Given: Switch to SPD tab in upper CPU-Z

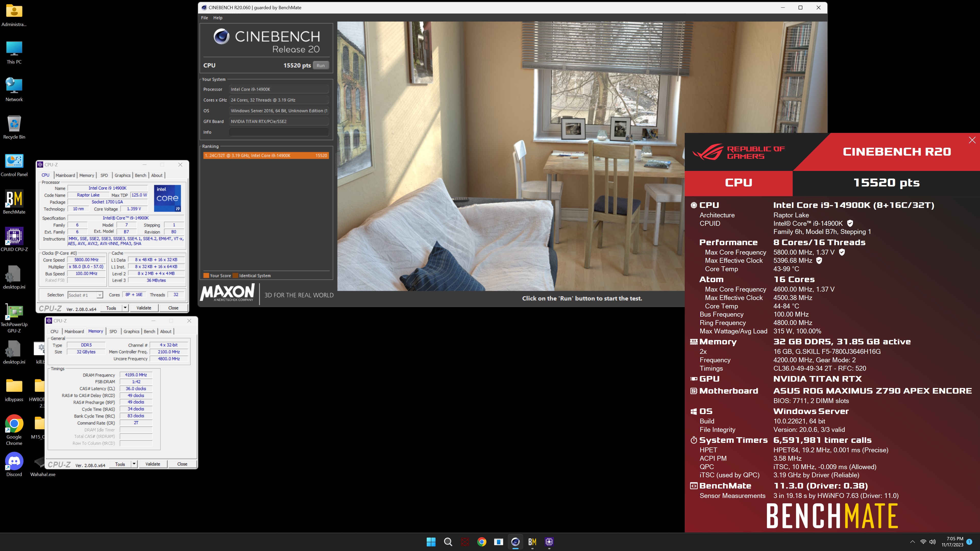Looking at the screenshot, I should click(x=104, y=175).
